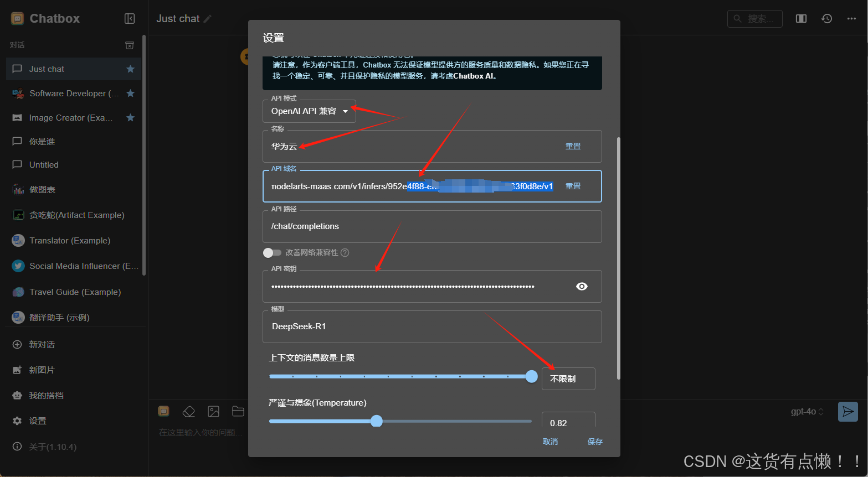The height and width of the screenshot is (477, 868).
Task: Open the Just chat conversation
Action: (74, 69)
